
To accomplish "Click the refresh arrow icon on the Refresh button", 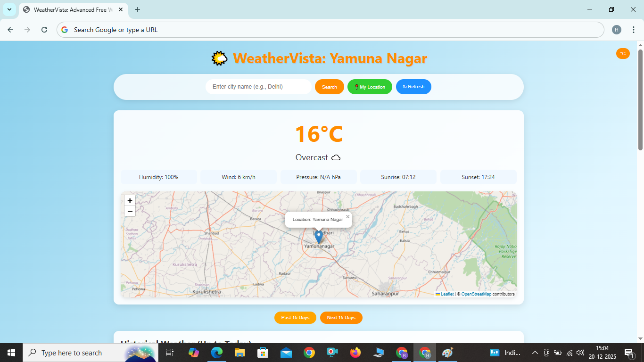I will pos(405,86).
